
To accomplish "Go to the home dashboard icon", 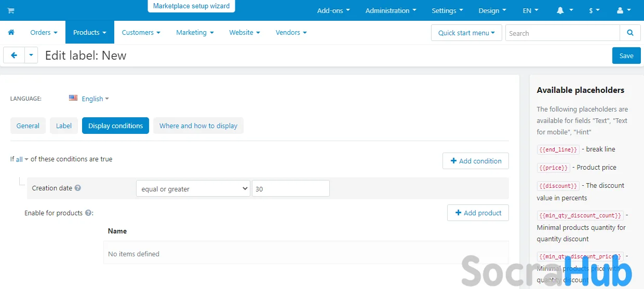I will (x=11, y=32).
